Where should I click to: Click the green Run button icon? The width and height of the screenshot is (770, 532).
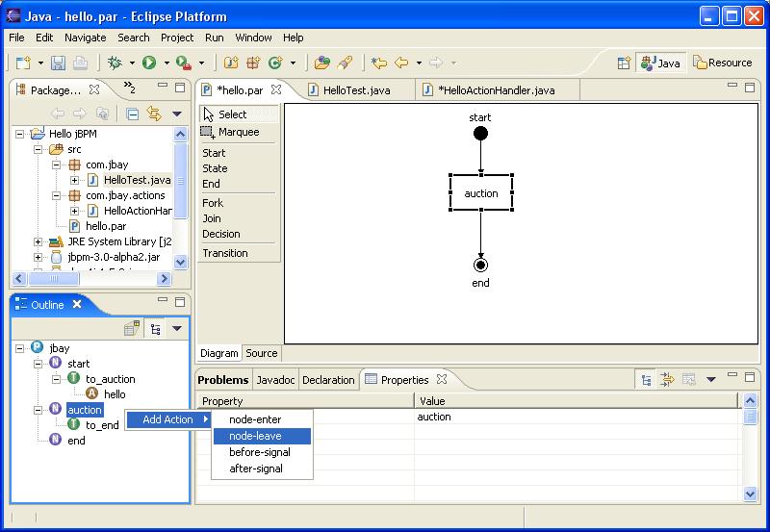click(x=149, y=63)
